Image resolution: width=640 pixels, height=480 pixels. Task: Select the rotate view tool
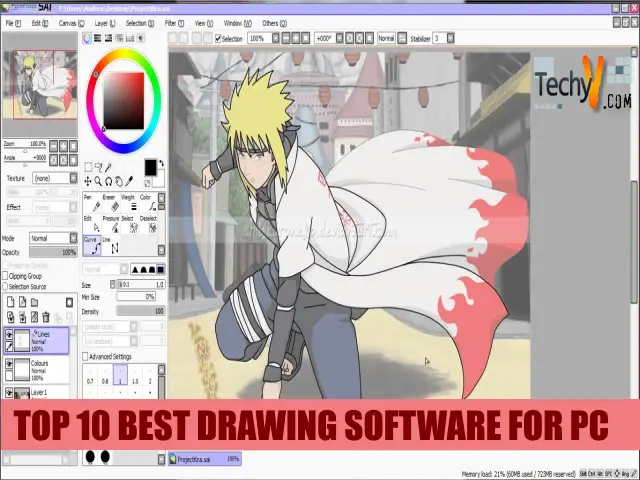click(109, 181)
